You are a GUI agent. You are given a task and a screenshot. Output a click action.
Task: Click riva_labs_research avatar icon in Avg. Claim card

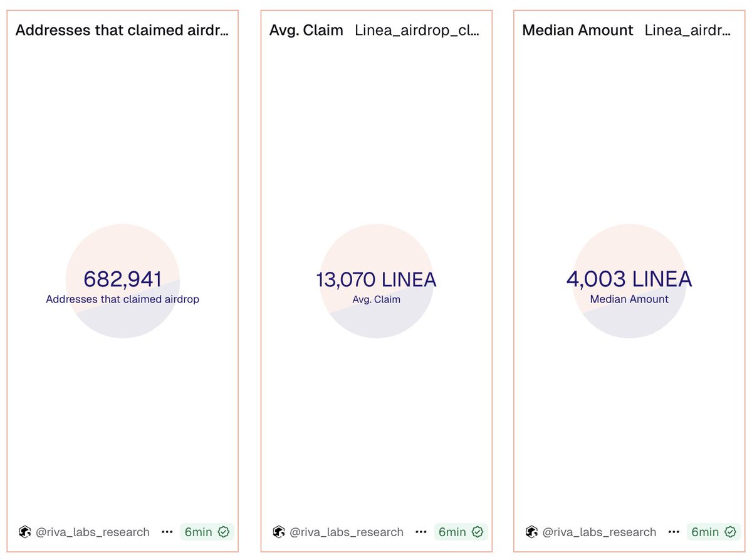pos(279,532)
